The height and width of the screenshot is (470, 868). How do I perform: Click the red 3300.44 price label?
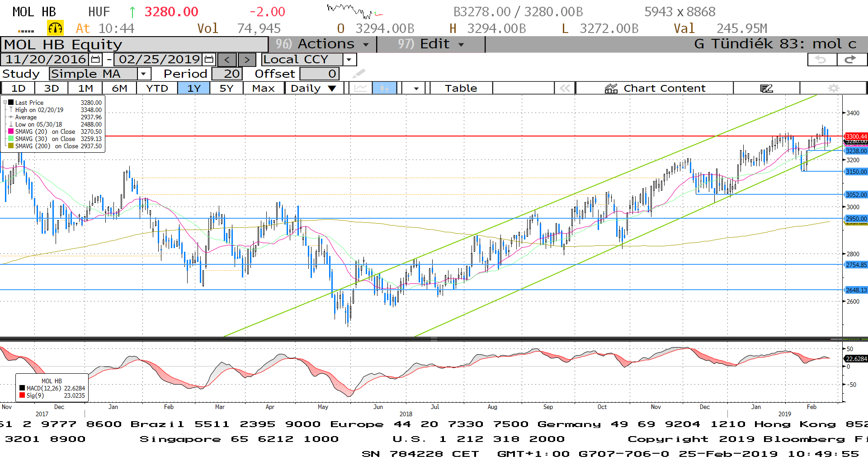pos(856,136)
